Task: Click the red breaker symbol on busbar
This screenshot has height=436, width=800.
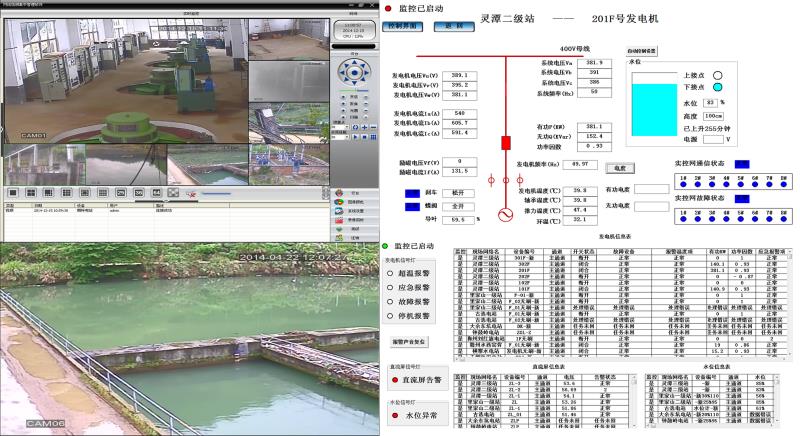Action: [505, 140]
